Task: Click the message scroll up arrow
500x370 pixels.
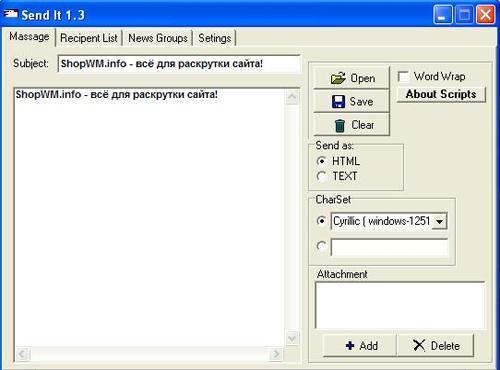Action: [292, 97]
